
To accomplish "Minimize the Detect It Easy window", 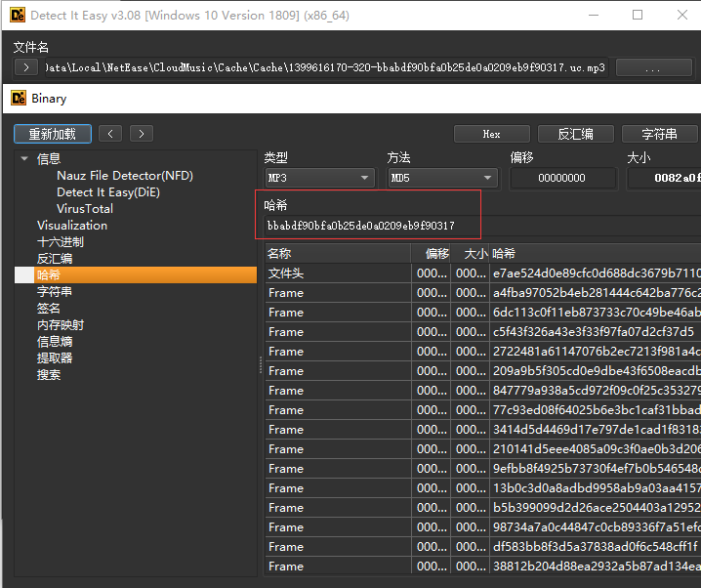I will click(x=594, y=15).
